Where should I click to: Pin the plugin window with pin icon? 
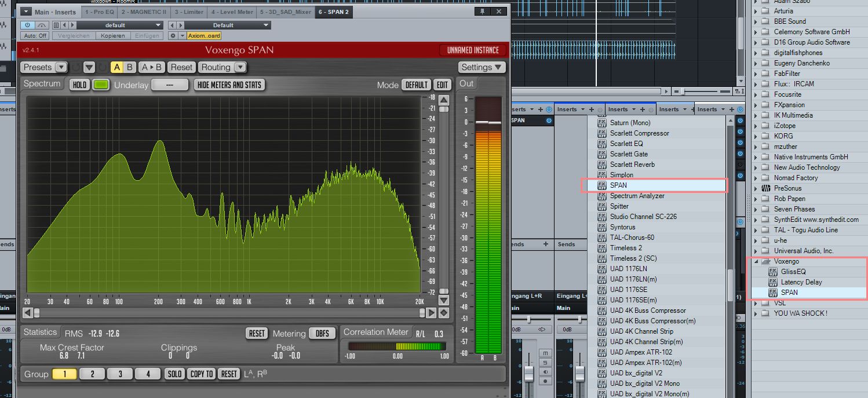click(482, 11)
